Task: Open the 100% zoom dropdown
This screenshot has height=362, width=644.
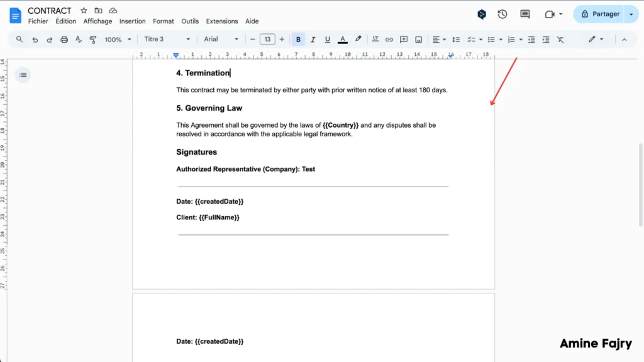Action: [x=118, y=40]
